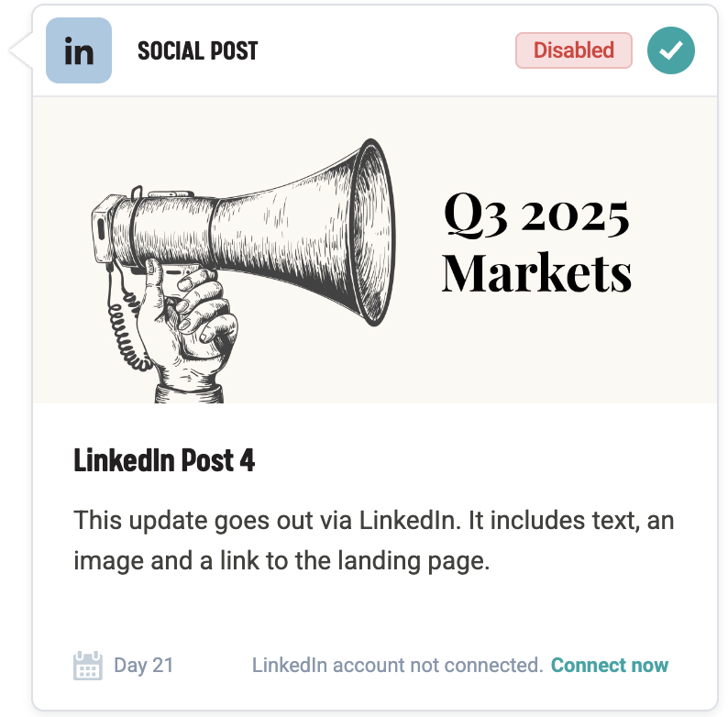The height and width of the screenshot is (717, 728).
Task: Toggle the teal checkmark circle
Action: 670,50
